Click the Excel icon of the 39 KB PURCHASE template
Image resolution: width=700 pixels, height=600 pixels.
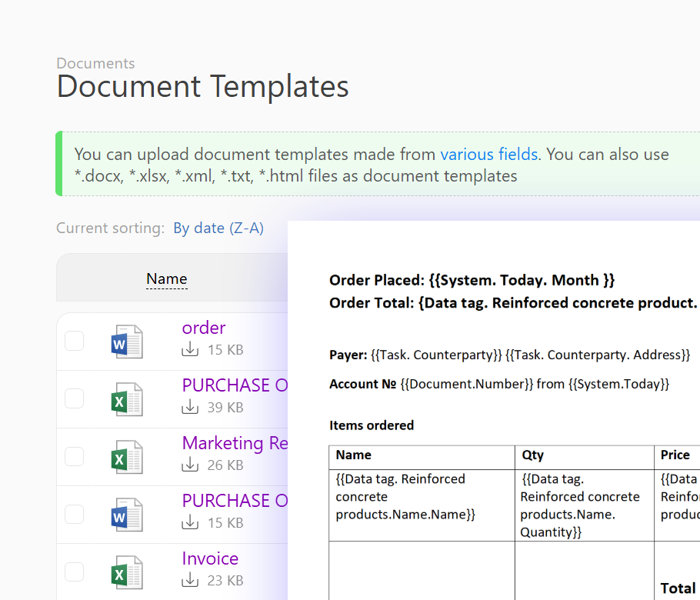[127, 399]
